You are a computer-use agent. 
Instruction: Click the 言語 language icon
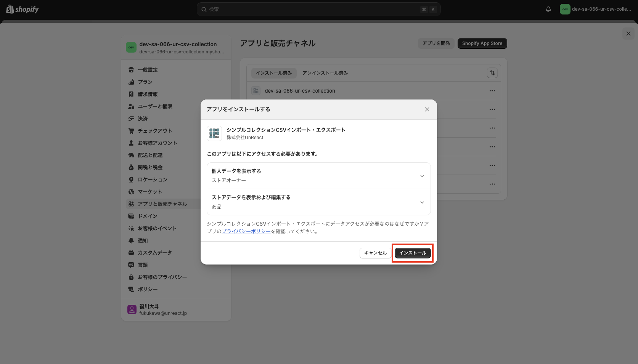pos(131,265)
